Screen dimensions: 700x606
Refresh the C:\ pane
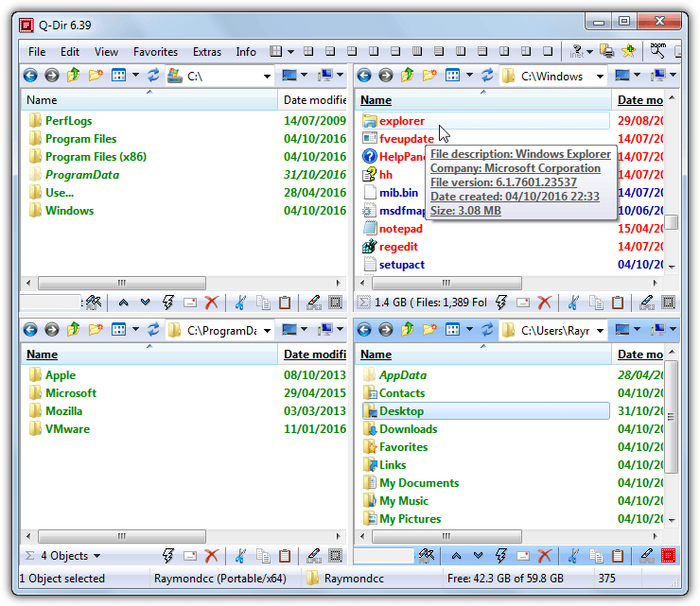pos(153,75)
